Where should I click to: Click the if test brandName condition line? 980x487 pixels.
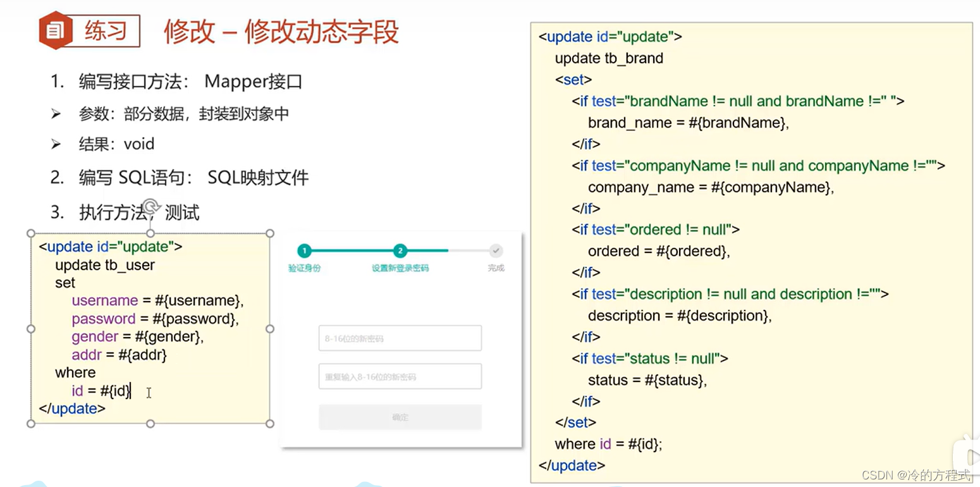click(x=738, y=101)
